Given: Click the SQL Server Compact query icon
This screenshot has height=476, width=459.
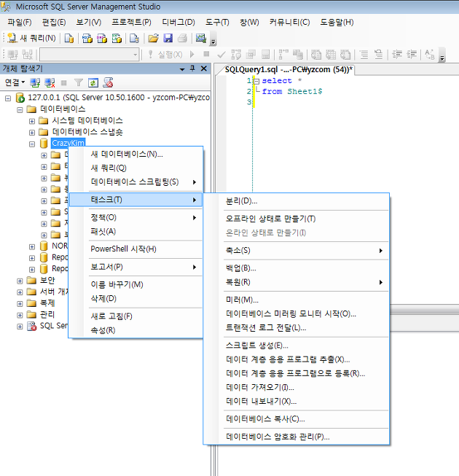Looking at the screenshot, I should (134, 38).
